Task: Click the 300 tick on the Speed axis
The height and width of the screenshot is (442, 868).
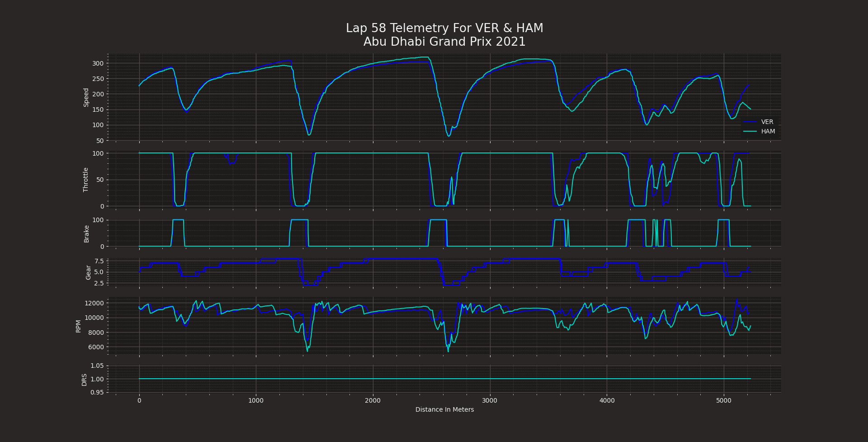Action: coord(98,63)
